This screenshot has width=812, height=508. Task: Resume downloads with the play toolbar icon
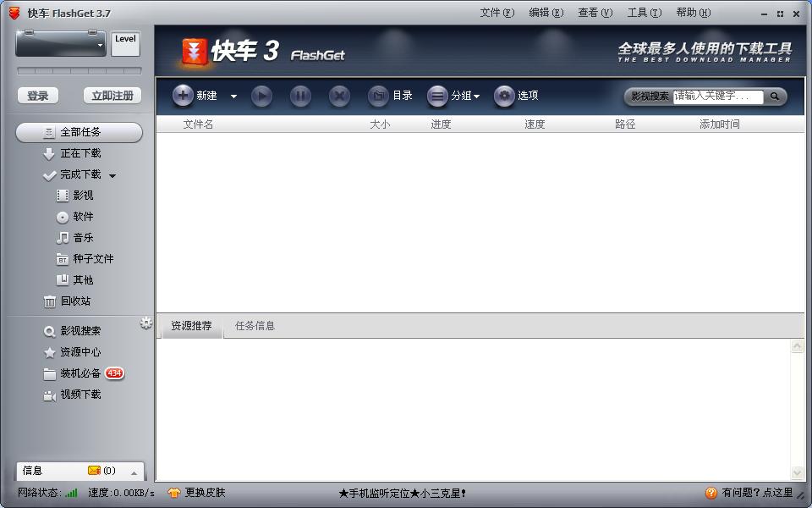[261, 96]
